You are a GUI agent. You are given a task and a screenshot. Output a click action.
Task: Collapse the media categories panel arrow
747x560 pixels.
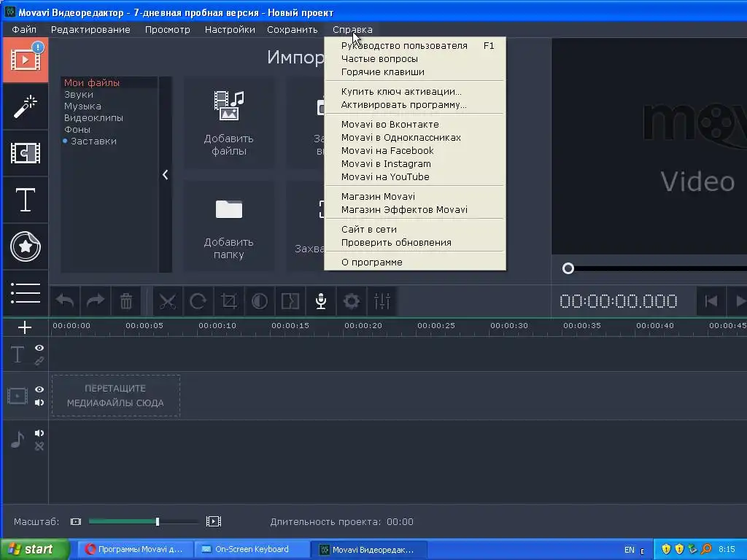tap(166, 175)
